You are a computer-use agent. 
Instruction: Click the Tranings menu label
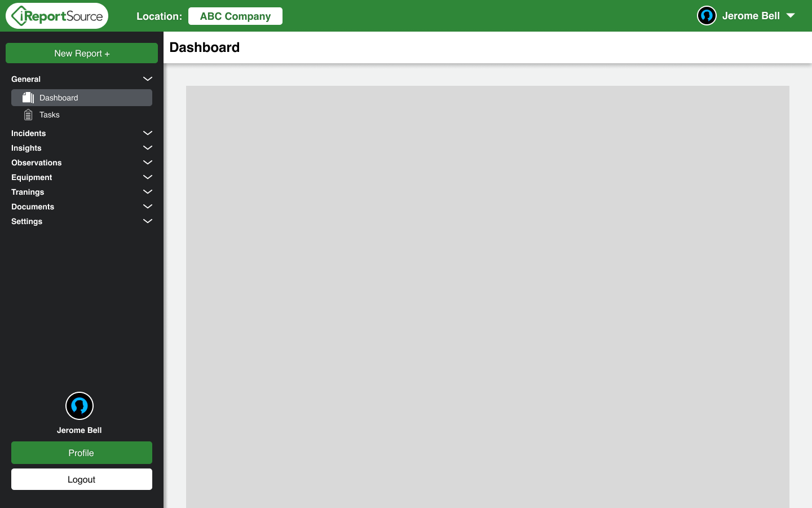click(x=28, y=192)
